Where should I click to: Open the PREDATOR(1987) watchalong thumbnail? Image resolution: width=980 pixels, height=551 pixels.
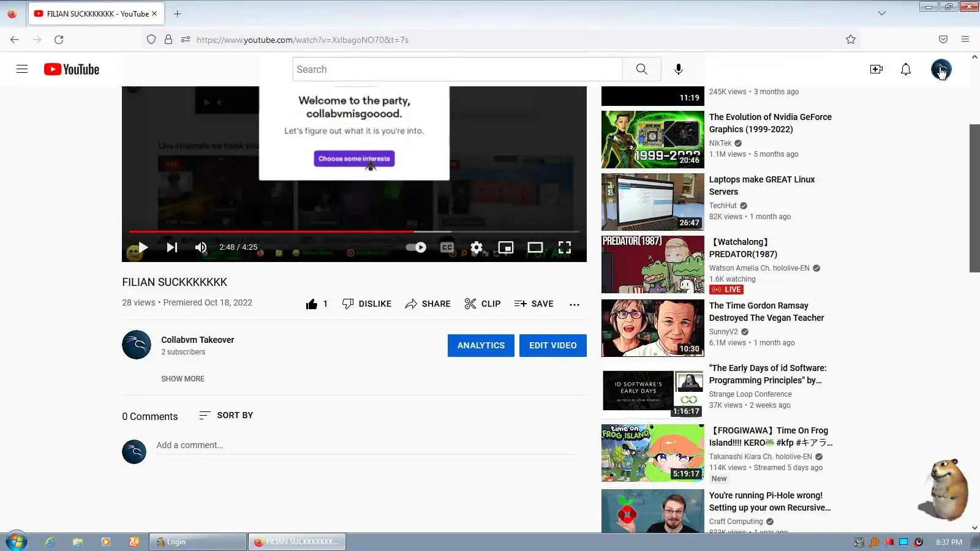click(x=653, y=264)
